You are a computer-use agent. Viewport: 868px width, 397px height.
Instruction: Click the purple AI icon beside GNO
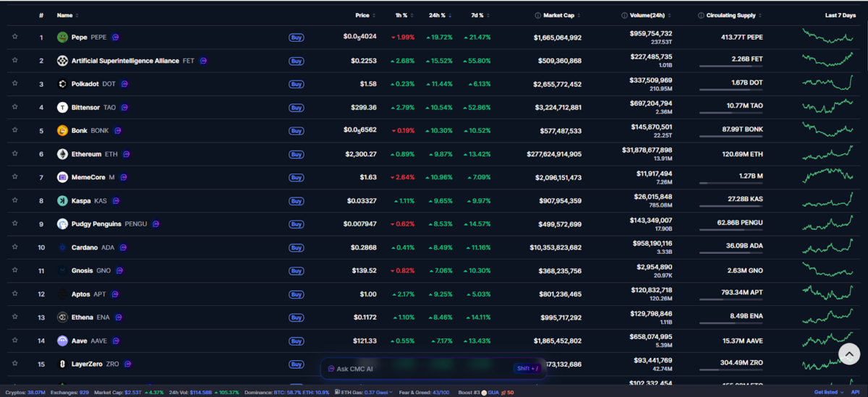coord(119,270)
